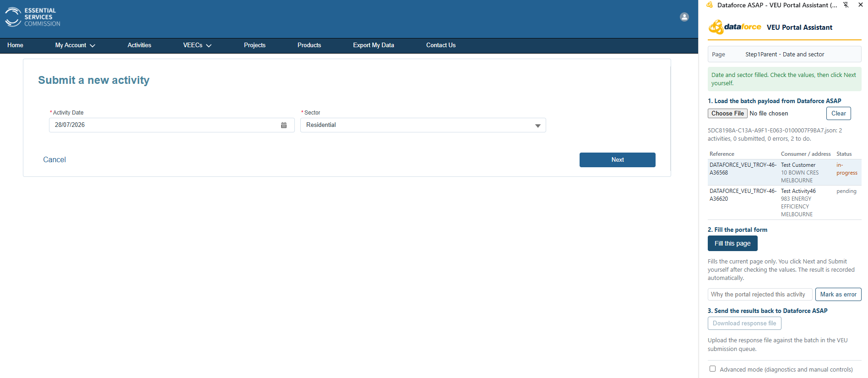This screenshot has height=378, width=868.
Task: Click the '10 BOWN CRES MELBOURNE' address
Action: [x=800, y=176]
